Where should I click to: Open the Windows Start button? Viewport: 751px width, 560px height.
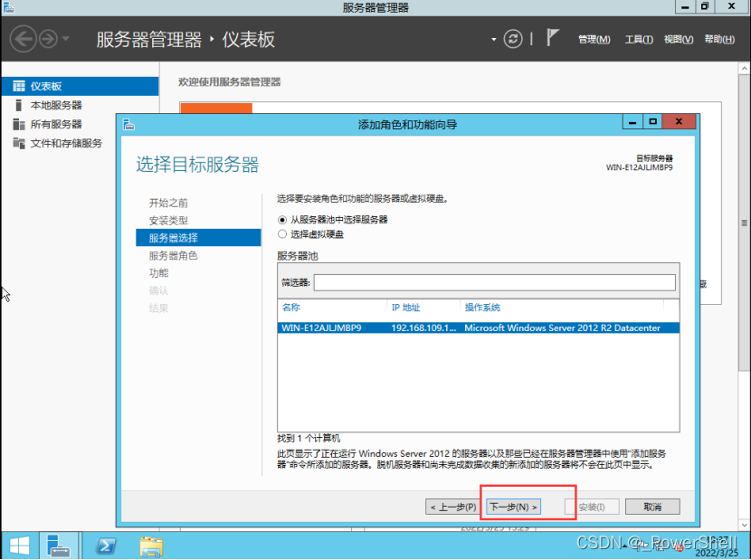pos(20,546)
